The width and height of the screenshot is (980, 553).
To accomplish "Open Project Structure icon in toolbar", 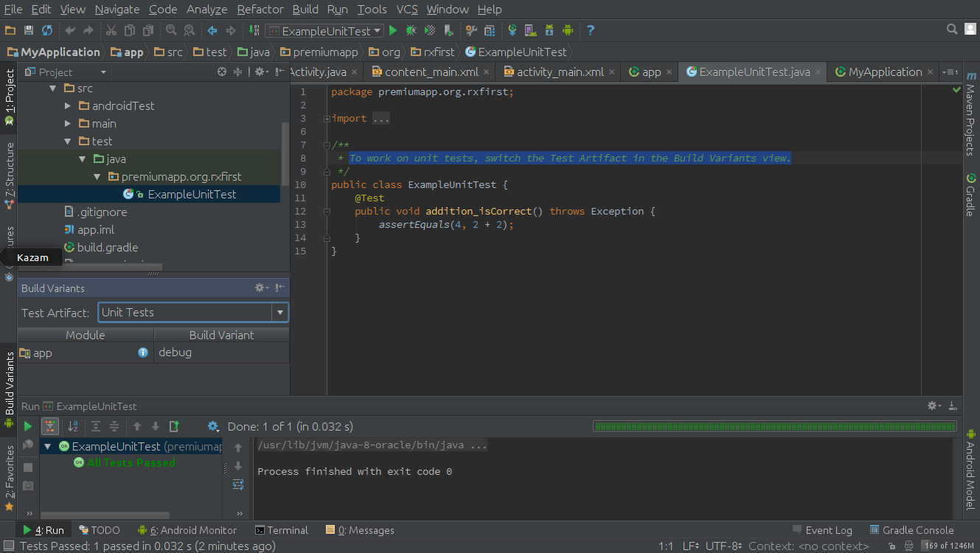I will tap(490, 30).
